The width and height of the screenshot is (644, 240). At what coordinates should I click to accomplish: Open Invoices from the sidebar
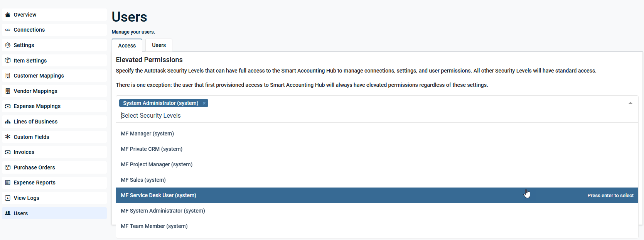24,152
